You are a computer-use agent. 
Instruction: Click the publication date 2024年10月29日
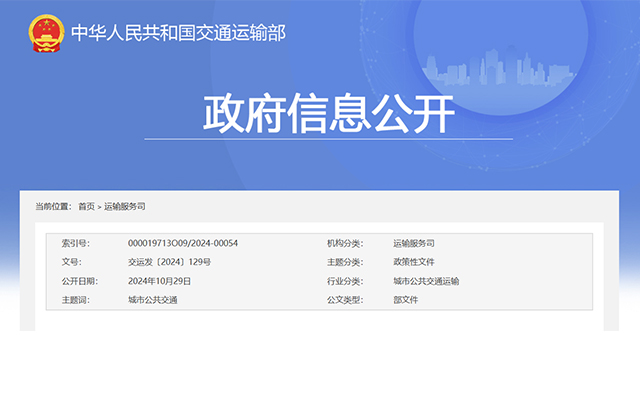pos(159,281)
